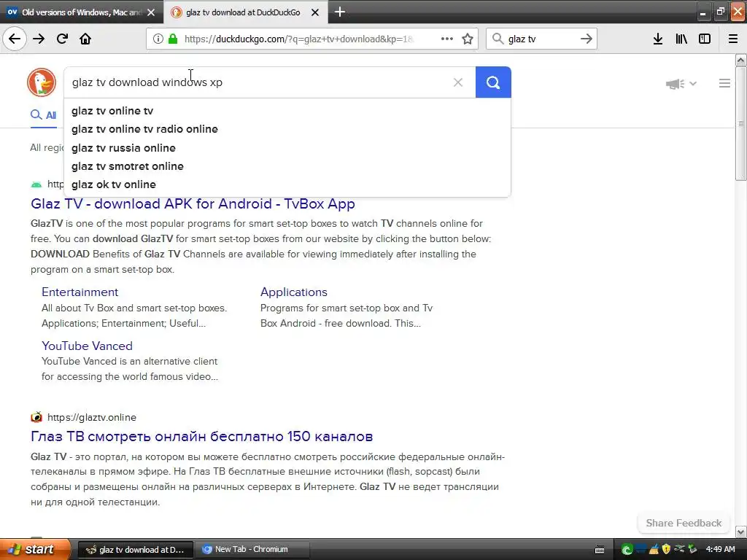
Task: Open page actions three-dot menu in URL bar
Action: point(447,39)
